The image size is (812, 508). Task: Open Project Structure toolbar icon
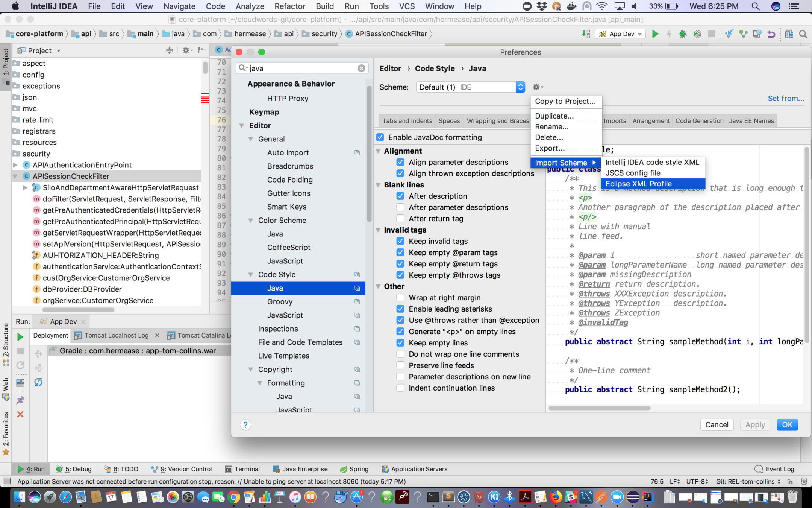click(x=789, y=34)
